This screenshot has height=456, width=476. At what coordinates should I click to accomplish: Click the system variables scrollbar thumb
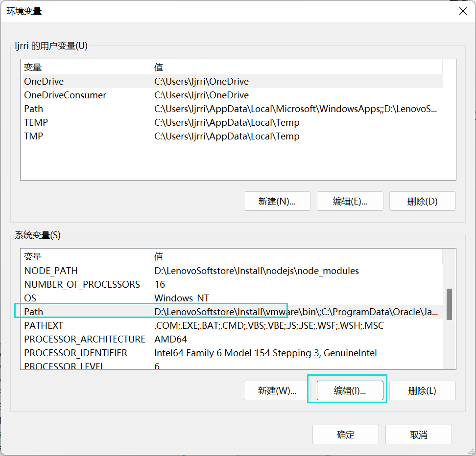coord(449,304)
